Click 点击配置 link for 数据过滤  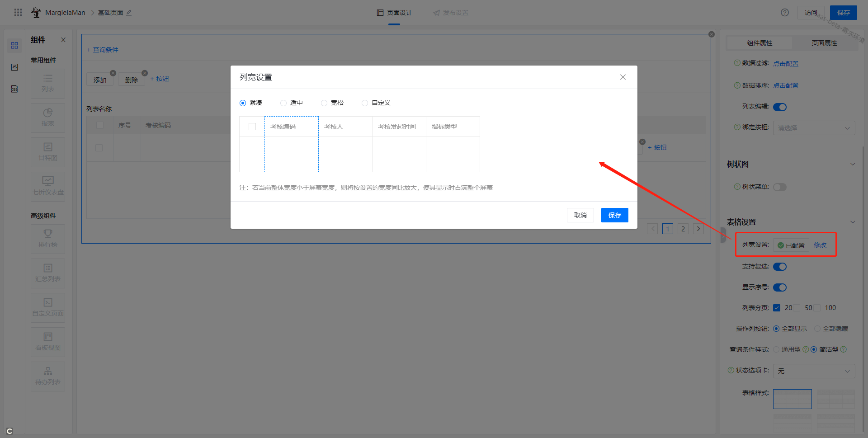(x=786, y=64)
